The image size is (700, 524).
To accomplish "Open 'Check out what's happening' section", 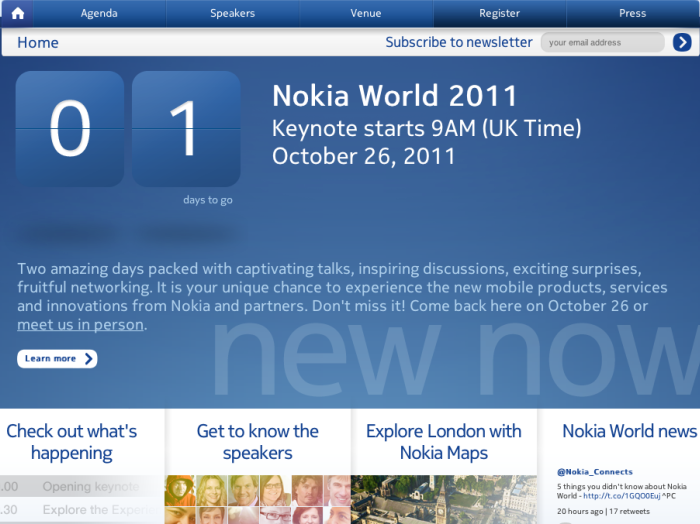I will tap(72, 442).
